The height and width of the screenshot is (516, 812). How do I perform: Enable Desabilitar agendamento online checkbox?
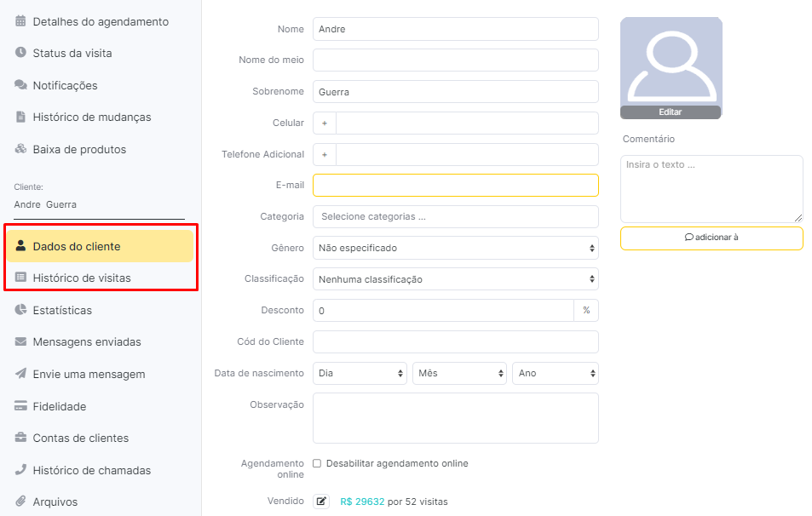pyautogui.click(x=317, y=463)
